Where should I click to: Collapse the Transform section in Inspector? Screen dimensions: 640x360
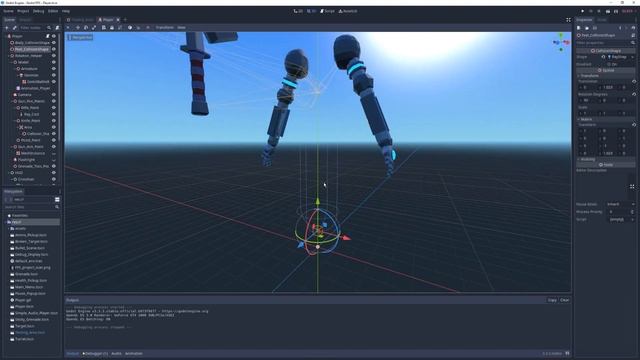[606, 76]
